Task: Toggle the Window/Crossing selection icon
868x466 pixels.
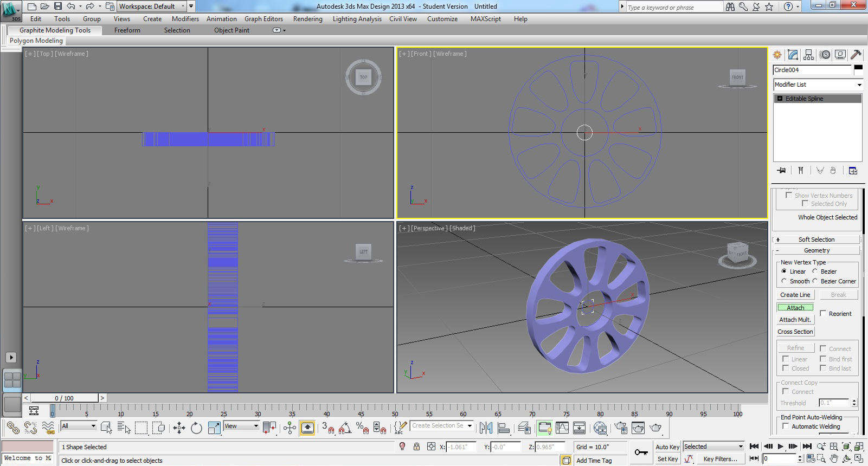Action: 159,428
